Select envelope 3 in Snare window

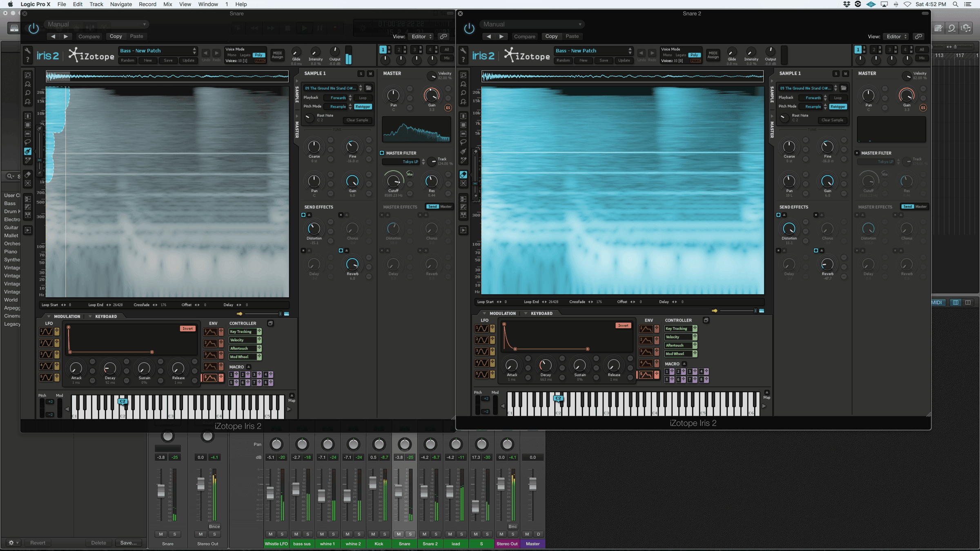pyautogui.click(x=210, y=355)
